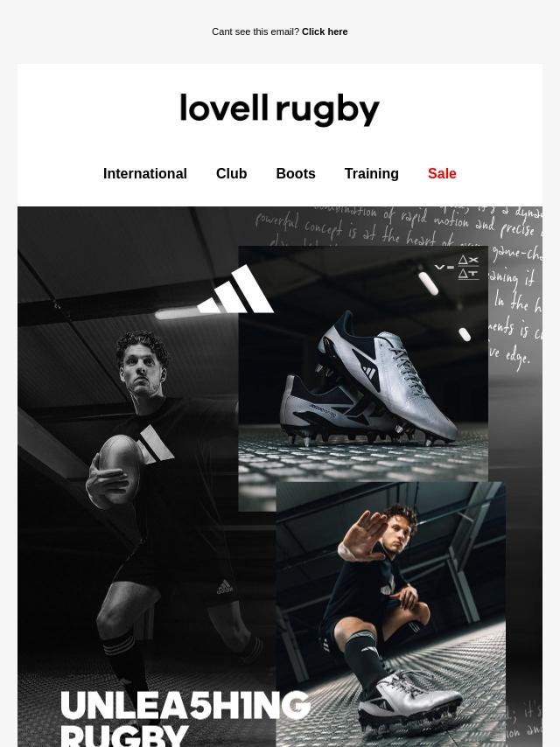Open the Club menu link
This screenshot has width=560, height=747.
[231, 173]
